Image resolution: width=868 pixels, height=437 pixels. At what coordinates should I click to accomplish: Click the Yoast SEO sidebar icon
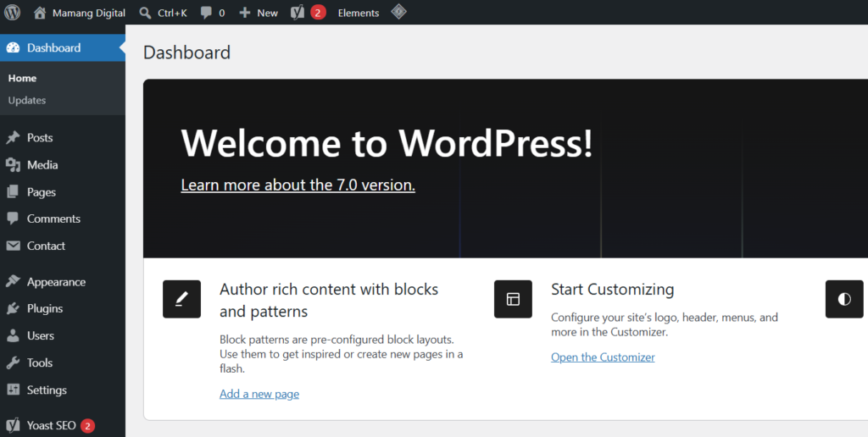tap(13, 425)
